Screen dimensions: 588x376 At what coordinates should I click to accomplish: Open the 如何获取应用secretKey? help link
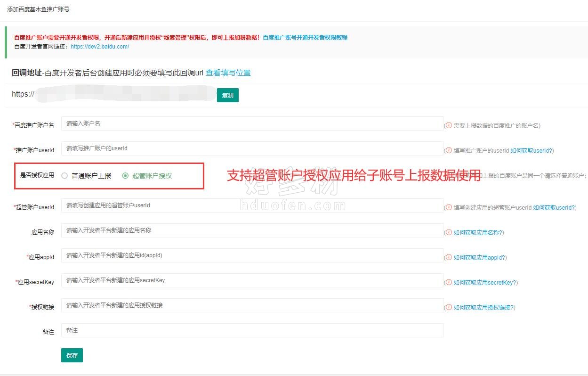click(x=485, y=283)
